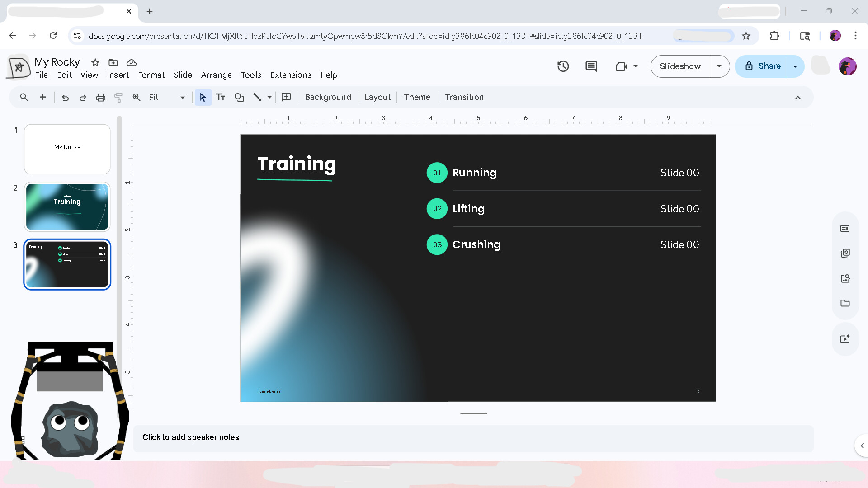Open the Arrange menu
The width and height of the screenshot is (868, 488).
[216, 75]
